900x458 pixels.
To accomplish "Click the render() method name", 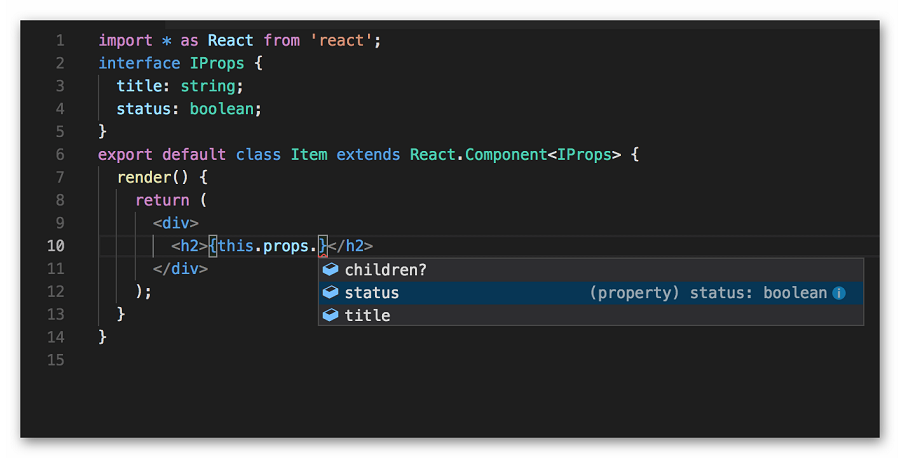I will (144, 177).
